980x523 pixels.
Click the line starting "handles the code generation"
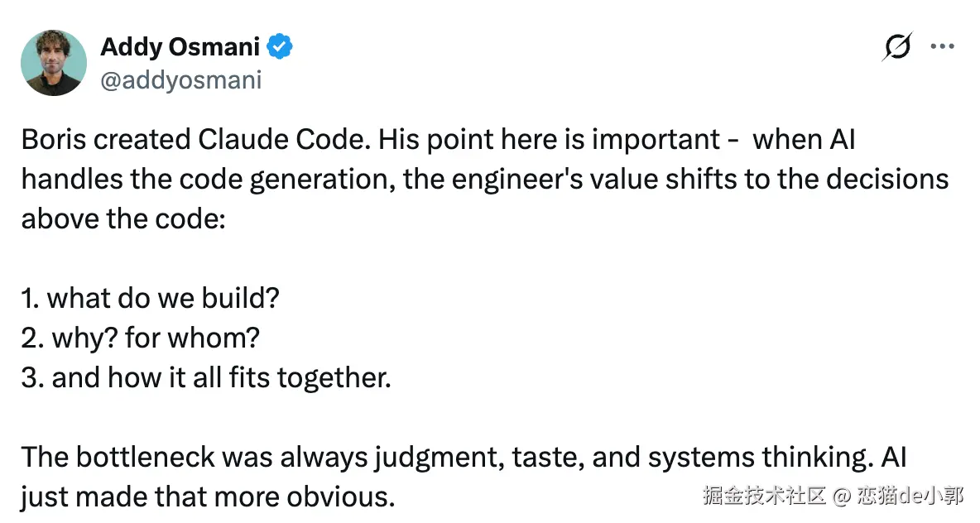pos(207,180)
